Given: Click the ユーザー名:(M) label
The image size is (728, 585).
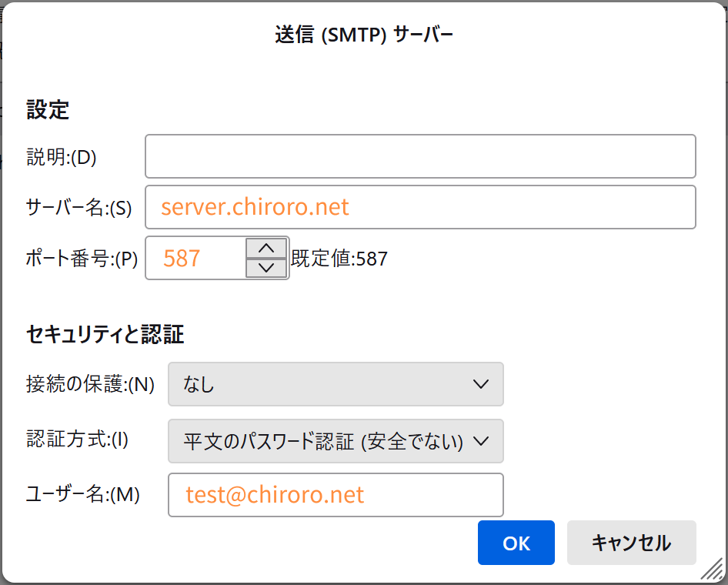Looking at the screenshot, I should click(82, 494).
